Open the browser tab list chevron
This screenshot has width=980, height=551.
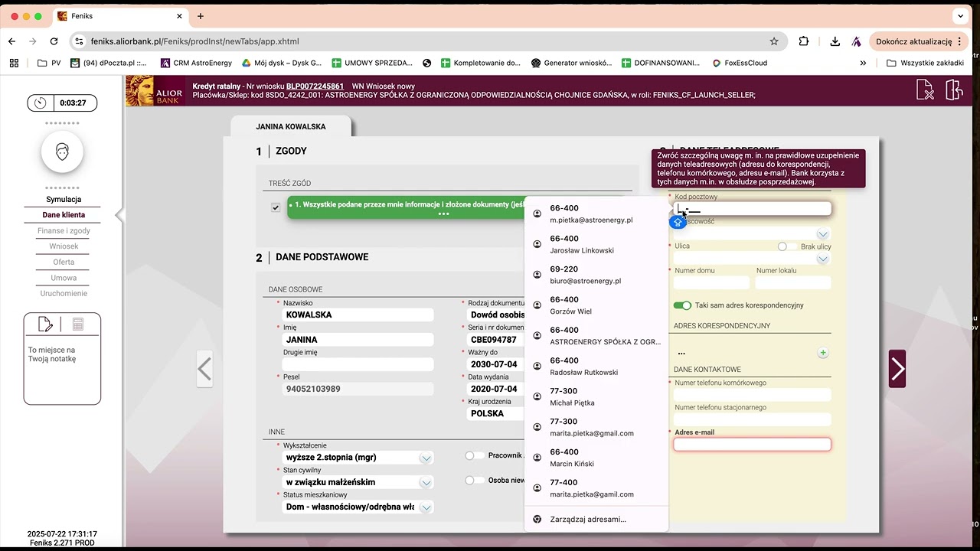(x=960, y=16)
